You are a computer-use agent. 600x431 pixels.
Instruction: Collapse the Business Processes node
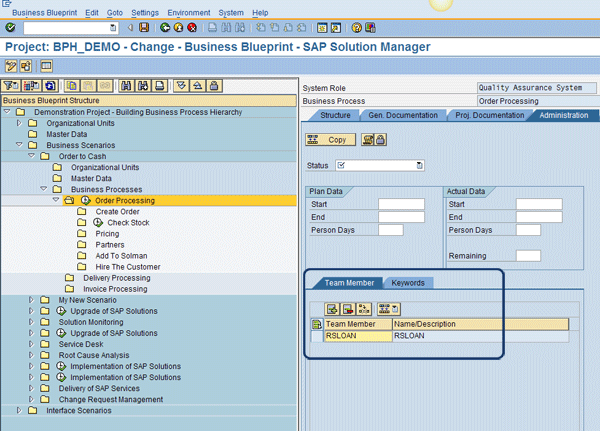(x=44, y=189)
